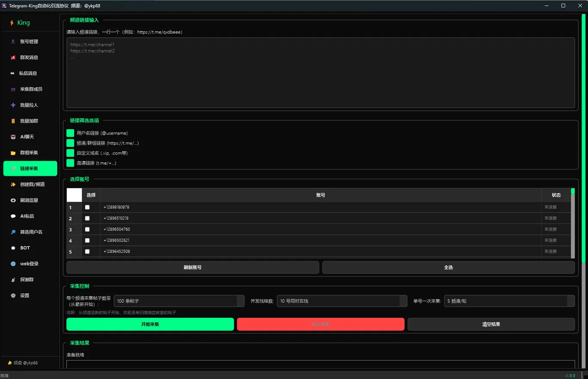Viewport: 588px width, 379px height.
Task: Click the satellite icon for 探测群
Action: [13, 280]
